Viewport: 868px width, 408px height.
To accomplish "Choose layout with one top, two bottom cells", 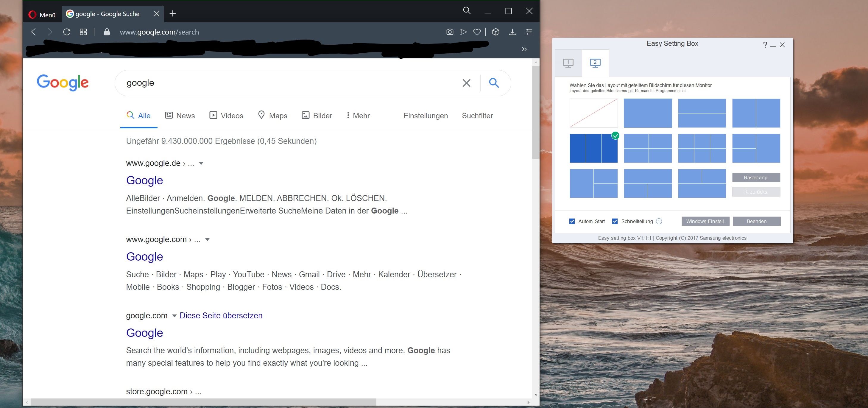I will pyautogui.click(x=648, y=183).
